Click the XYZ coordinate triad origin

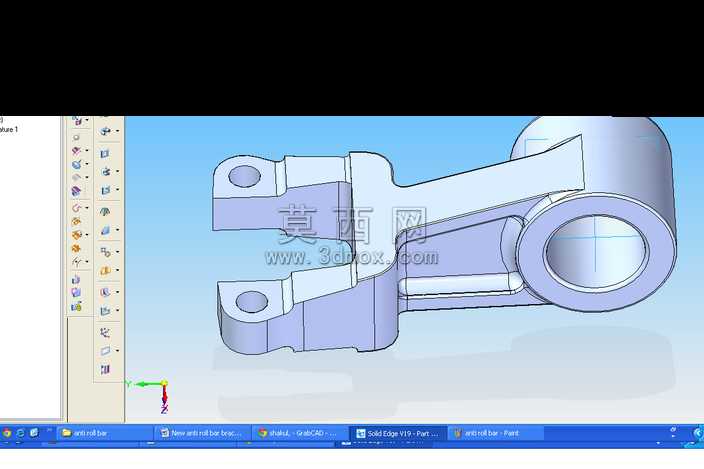[x=164, y=384]
